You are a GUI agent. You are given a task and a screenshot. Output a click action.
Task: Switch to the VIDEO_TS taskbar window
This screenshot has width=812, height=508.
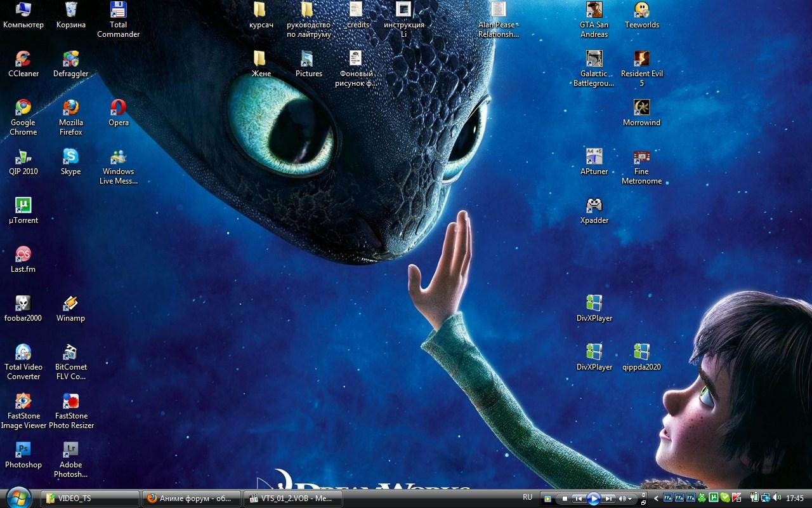pyautogui.click(x=90, y=498)
